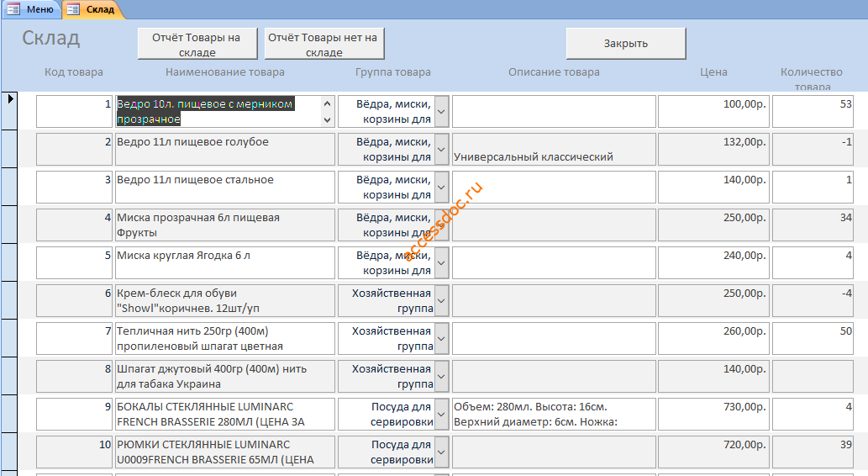Open group dropdown for product 10
This screenshot has width=868, height=476.
pyautogui.click(x=441, y=452)
